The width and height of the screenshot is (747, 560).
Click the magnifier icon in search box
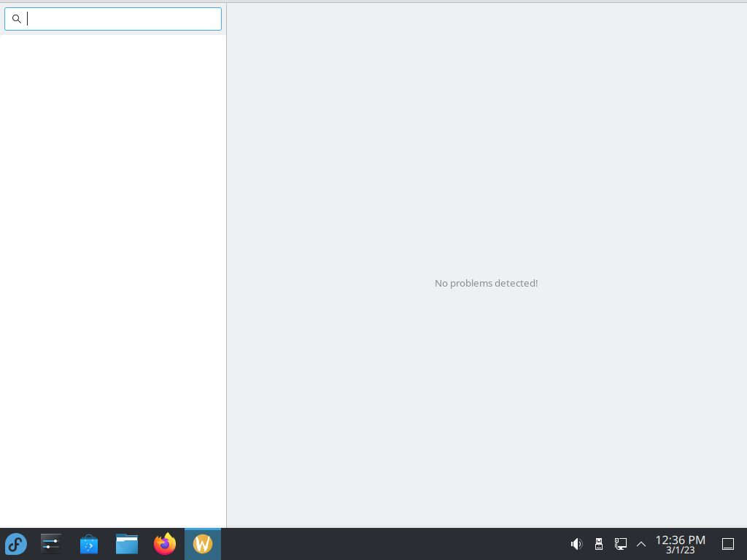click(x=17, y=19)
